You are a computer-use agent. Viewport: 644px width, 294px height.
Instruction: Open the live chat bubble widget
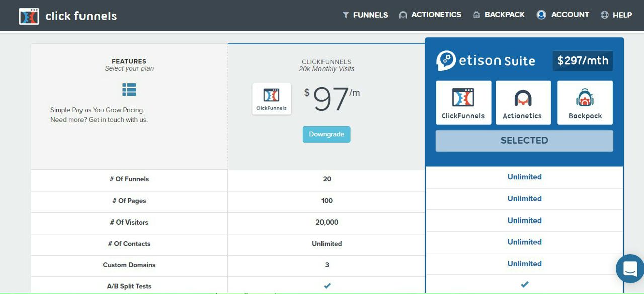(x=630, y=269)
